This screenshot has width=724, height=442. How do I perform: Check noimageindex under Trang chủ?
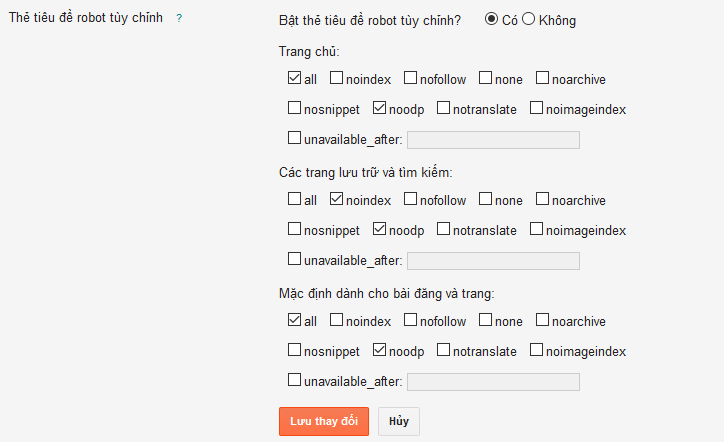point(536,108)
